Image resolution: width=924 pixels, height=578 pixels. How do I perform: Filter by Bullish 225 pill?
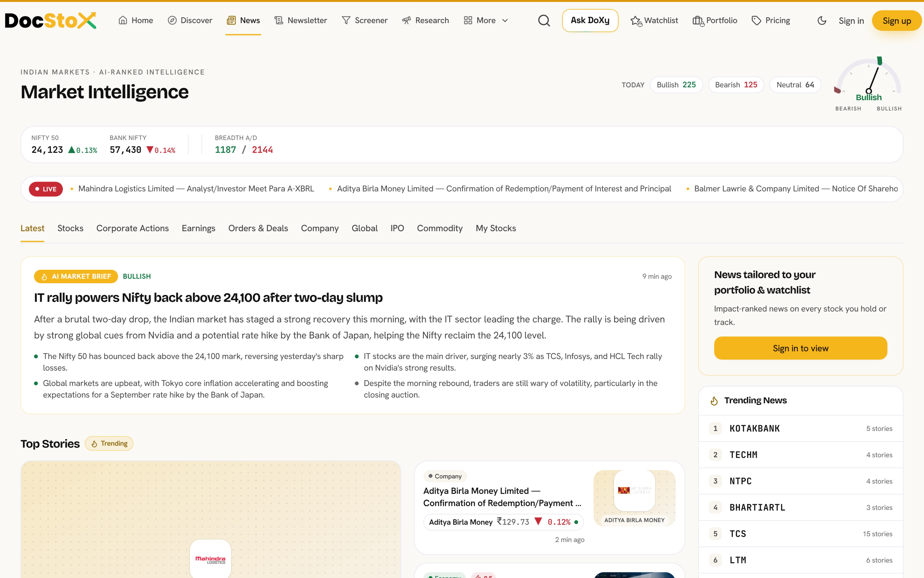point(676,85)
